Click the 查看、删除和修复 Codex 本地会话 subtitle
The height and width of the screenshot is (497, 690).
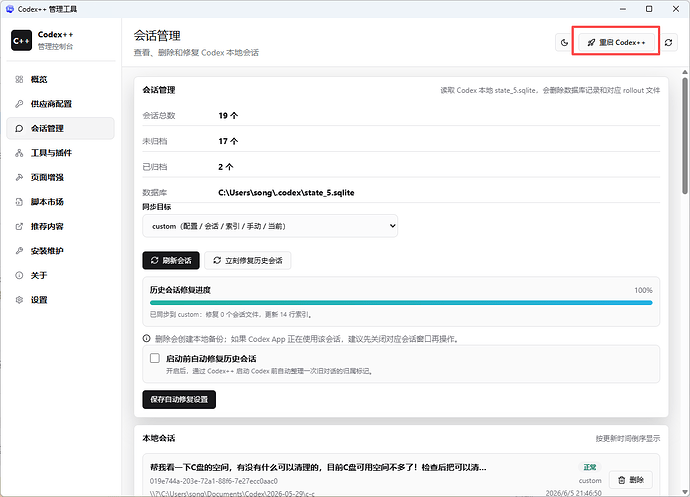point(196,52)
